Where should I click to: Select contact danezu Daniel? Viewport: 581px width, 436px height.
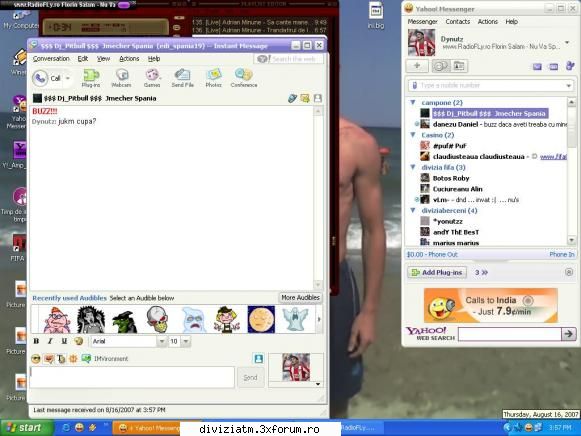point(455,124)
